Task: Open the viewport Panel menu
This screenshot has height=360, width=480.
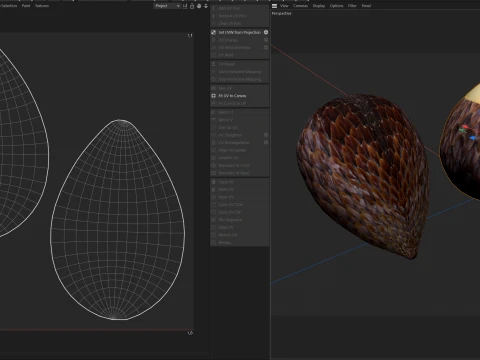Action: point(366,6)
